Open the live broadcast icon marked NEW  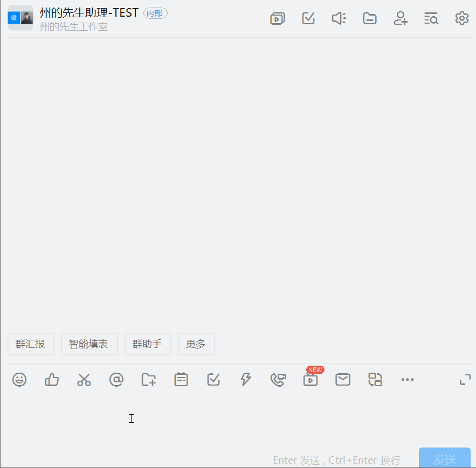(311, 380)
